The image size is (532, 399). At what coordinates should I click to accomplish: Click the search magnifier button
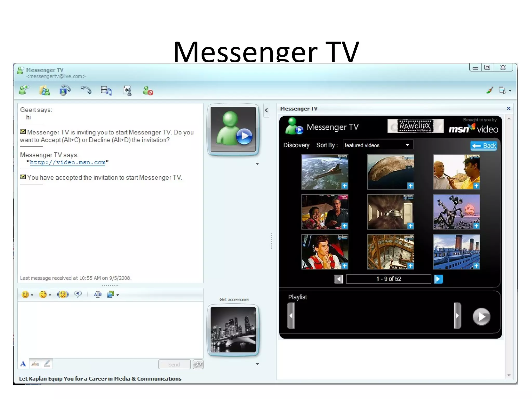(198, 364)
